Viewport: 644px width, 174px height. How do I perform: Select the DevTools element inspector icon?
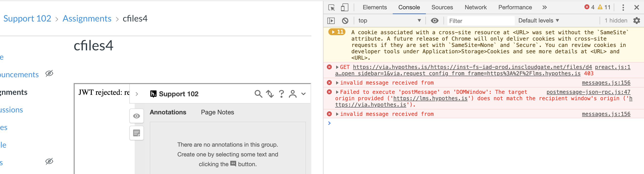(332, 8)
